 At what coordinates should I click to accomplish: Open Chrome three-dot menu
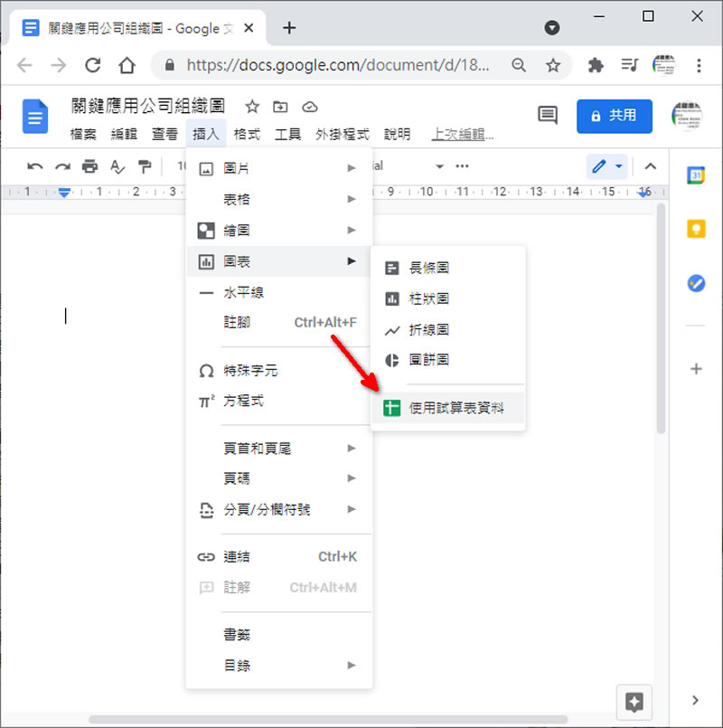point(699,65)
